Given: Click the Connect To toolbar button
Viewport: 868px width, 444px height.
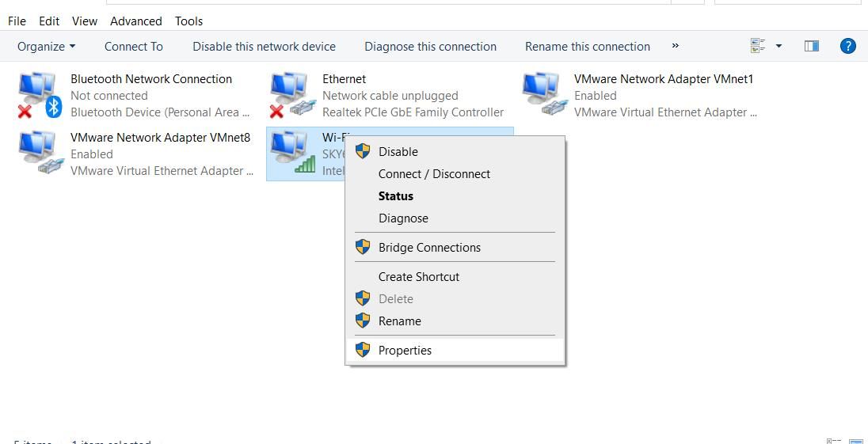Looking at the screenshot, I should (133, 46).
